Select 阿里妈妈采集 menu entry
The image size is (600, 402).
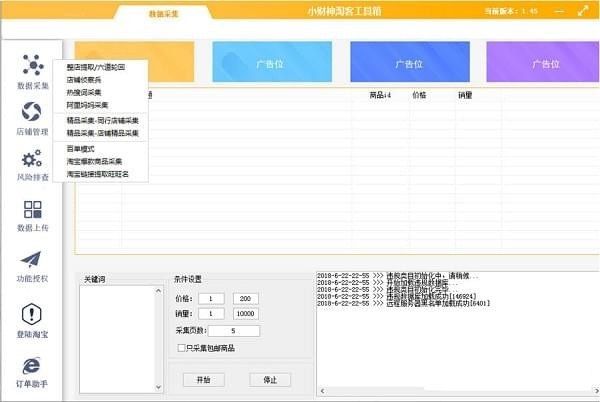[87, 105]
